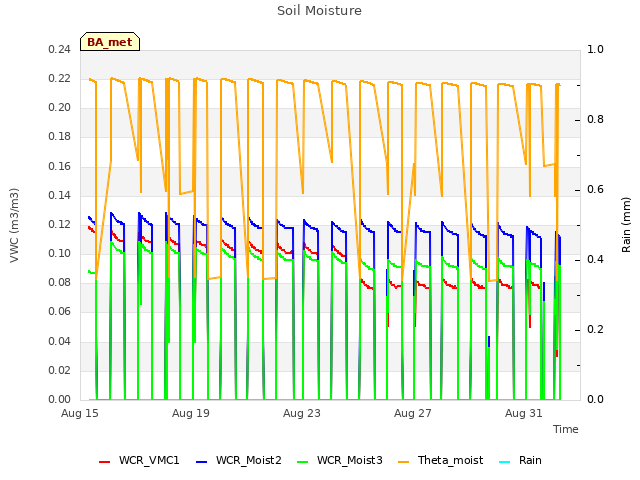The height and width of the screenshot is (480, 640).
Task: Click the 0.14 left axis value
Action: [60, 195]
